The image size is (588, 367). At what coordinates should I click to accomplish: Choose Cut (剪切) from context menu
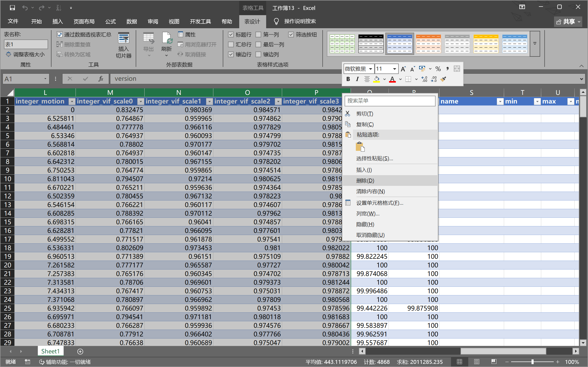pyautogui.click(x=390, y=114)
